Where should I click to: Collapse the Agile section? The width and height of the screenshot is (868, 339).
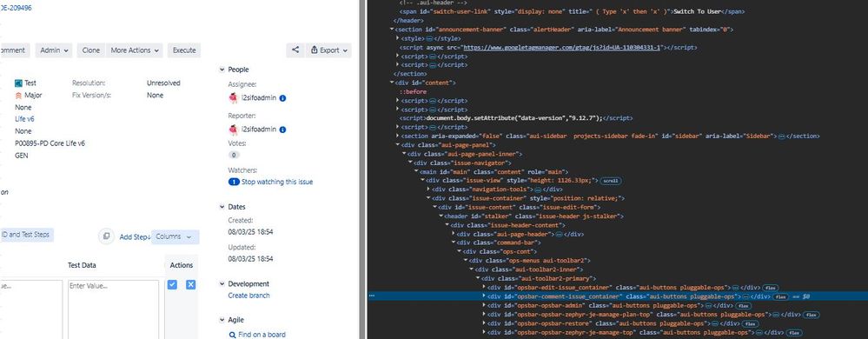pyautogui.click(x=222, y=320)
